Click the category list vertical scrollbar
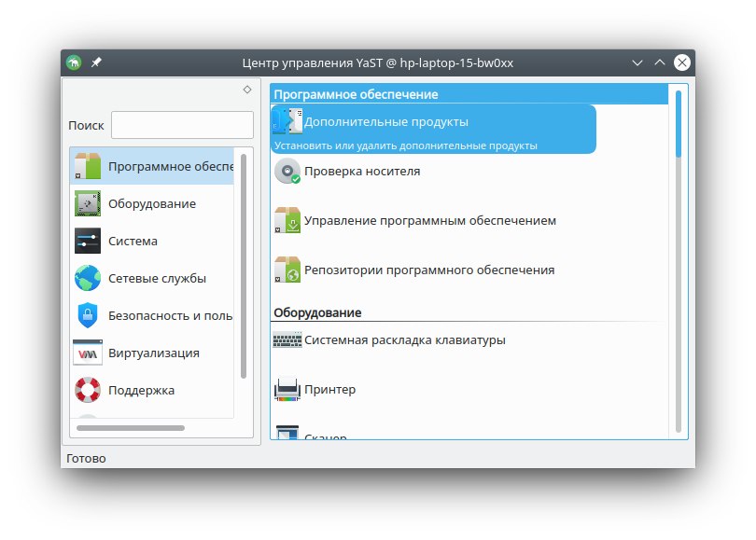Screen dimensions: 756x540 click(x=244, y=266)
